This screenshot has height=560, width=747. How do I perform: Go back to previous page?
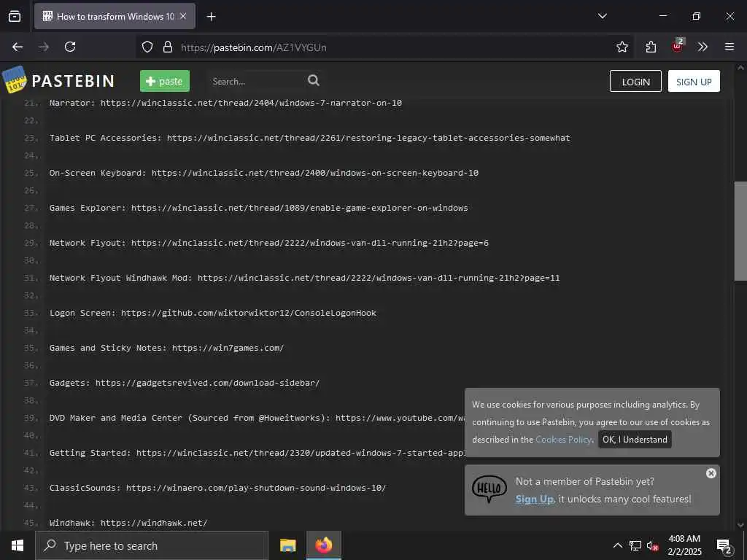(18, 47)
